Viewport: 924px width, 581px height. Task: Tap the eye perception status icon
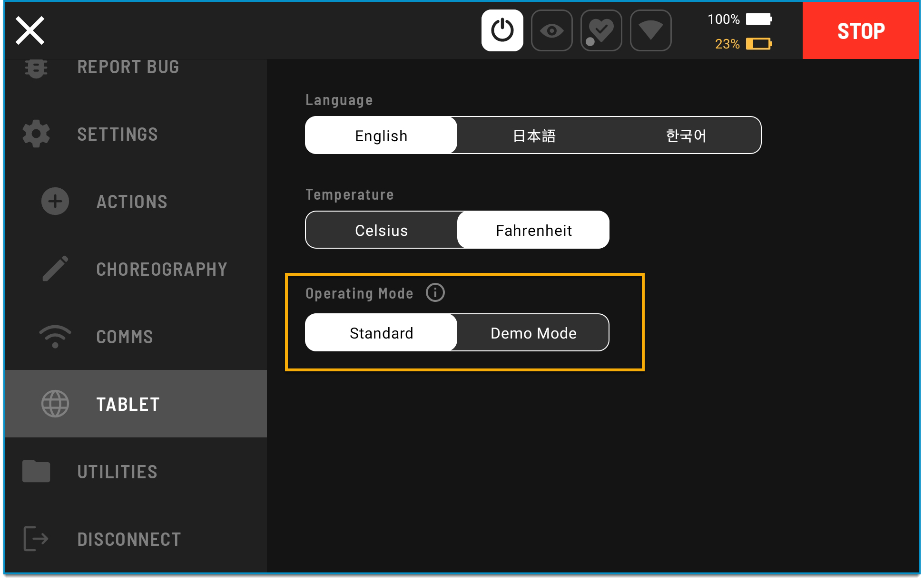tap(551, 30)
